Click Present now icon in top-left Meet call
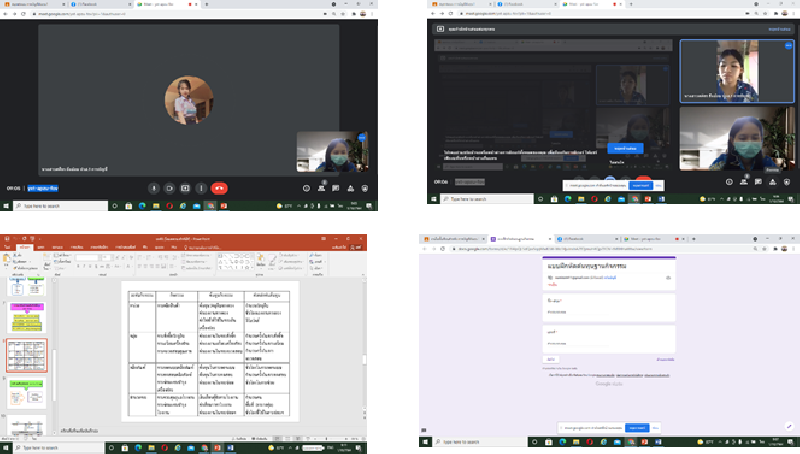 point(186,187)
